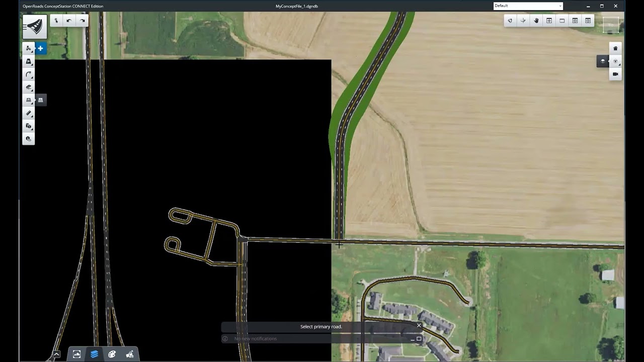Go to the home view
The height and width of the screenshot is (362, 644).
(615, 48)
